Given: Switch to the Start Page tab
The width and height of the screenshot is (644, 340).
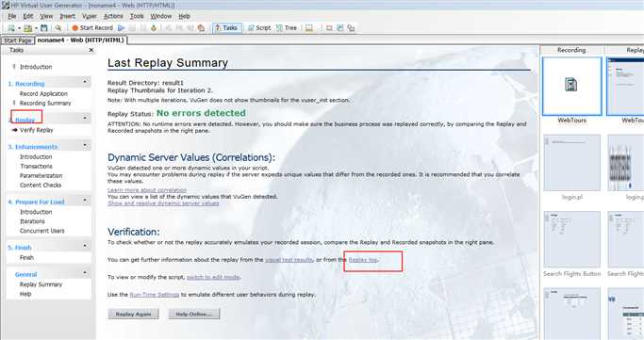Looking at the screenshot, I should [18, 40].
